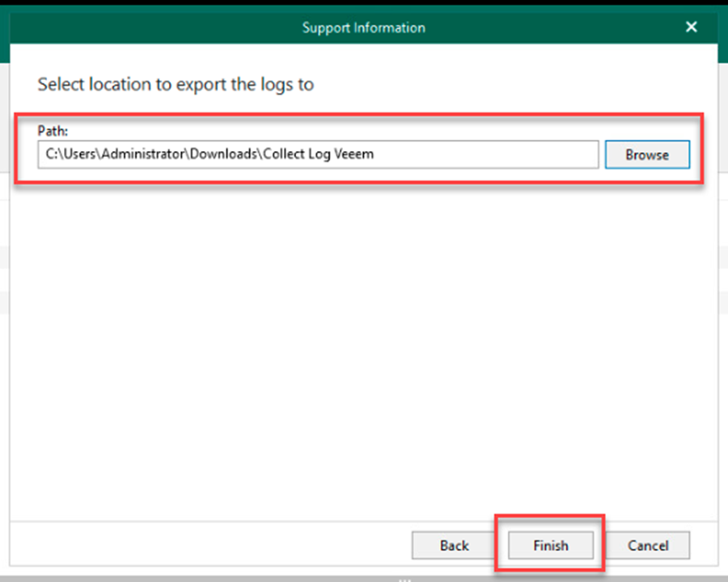
Task: Click the resize grip dots below the dialog
Action: pyautogui.click(x=404, y=579)
